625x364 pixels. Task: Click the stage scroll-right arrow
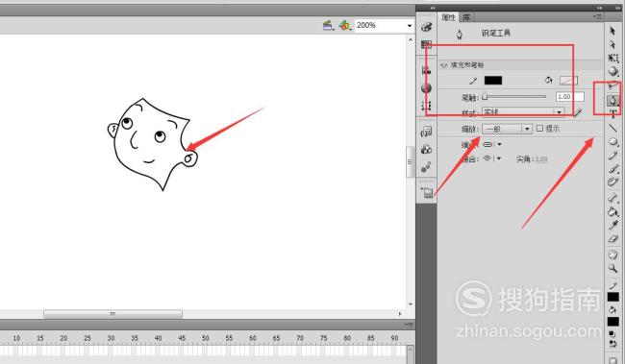click(x=400, y=314)
